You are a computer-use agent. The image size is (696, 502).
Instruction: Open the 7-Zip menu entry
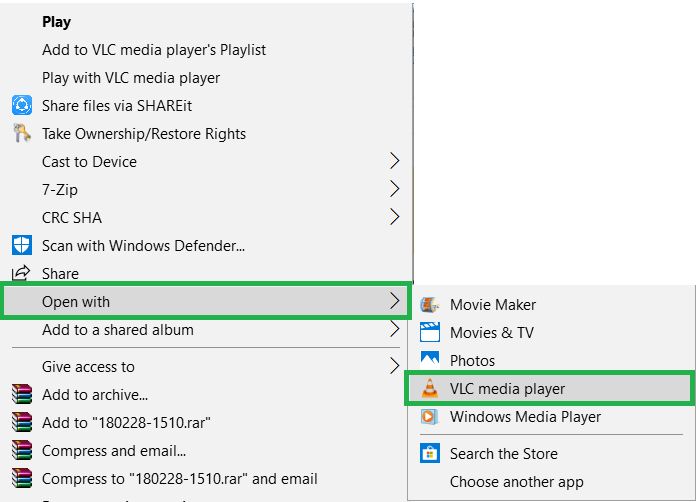pyautogui.click(x=60, y=190)
